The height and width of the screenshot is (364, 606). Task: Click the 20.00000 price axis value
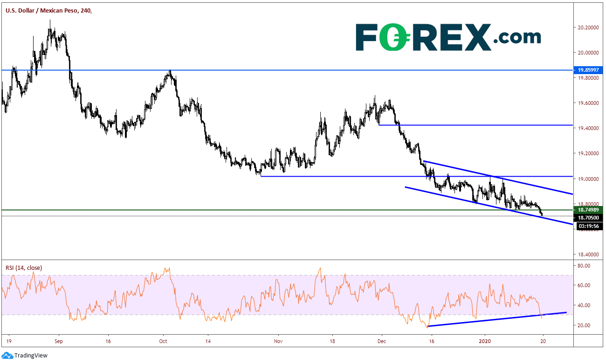tap(588, 53)
